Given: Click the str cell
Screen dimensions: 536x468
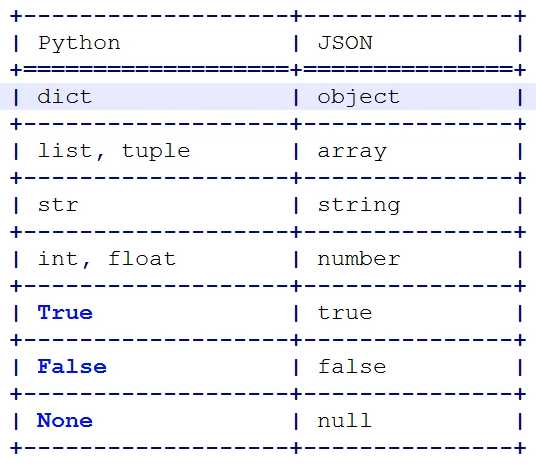Looking at the screenshot, I should 58,205.
